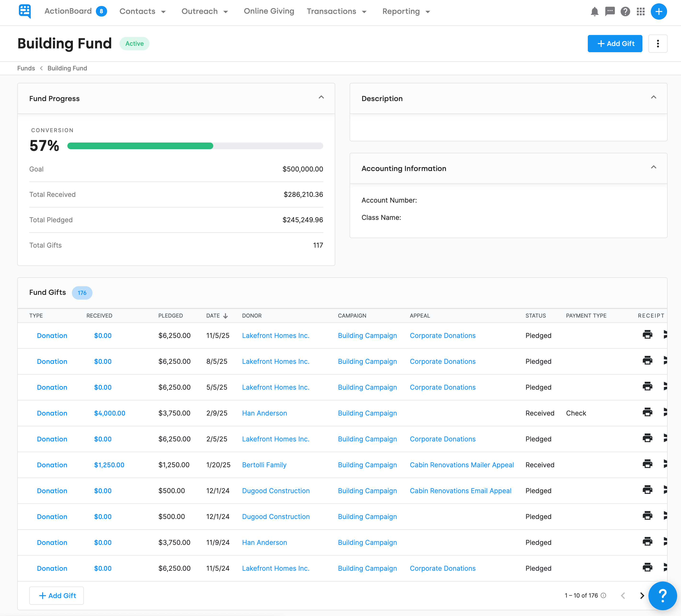Click the info icon next to pagination count
Viewport: 681px width, 616px height.
(603, 595)
